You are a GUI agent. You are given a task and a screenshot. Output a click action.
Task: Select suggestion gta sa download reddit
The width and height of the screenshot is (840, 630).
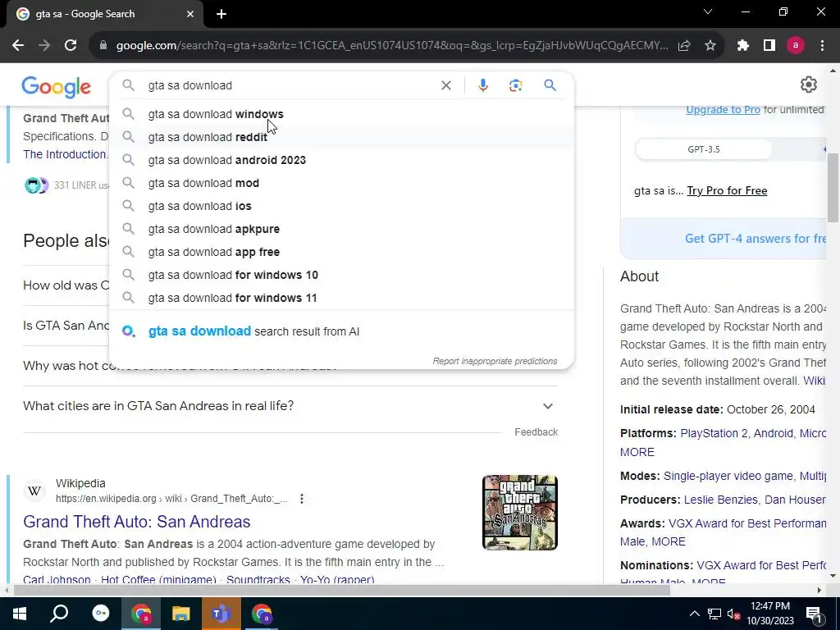point(342,137)
